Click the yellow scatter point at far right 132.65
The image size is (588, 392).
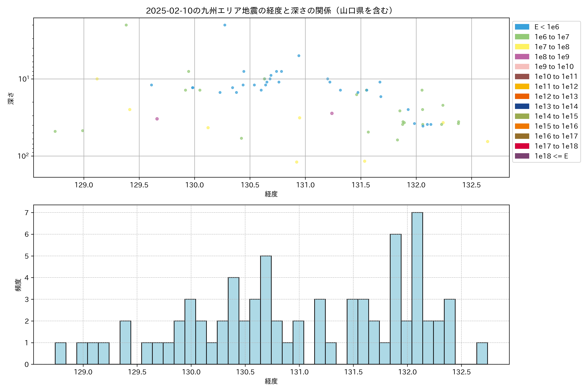[x=488, y=141]
